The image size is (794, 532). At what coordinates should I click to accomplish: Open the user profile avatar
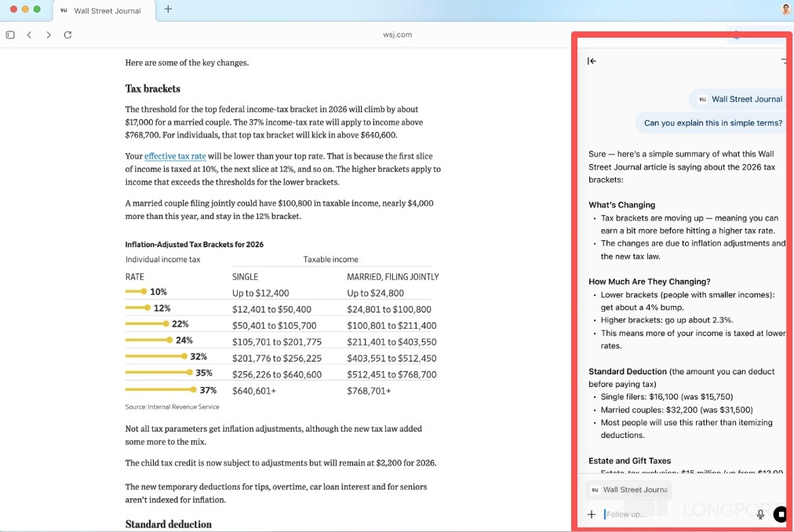(785, 9)
